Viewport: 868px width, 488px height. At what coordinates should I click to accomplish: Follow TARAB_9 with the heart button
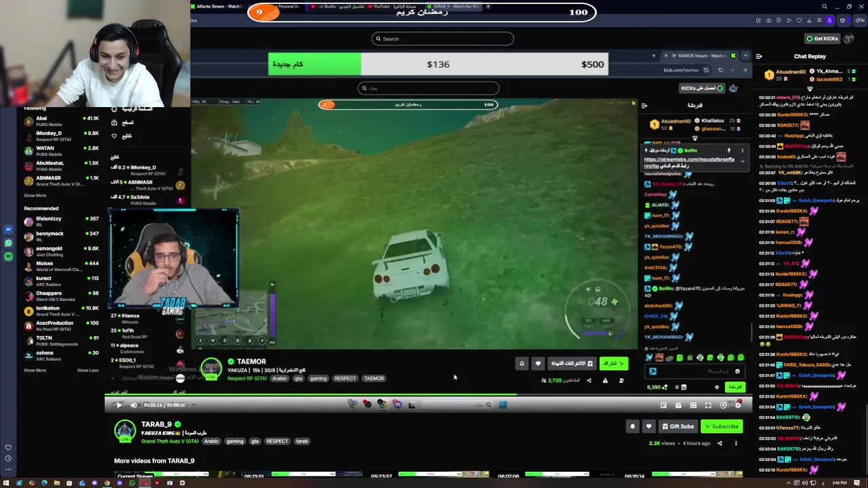point(648,426)
